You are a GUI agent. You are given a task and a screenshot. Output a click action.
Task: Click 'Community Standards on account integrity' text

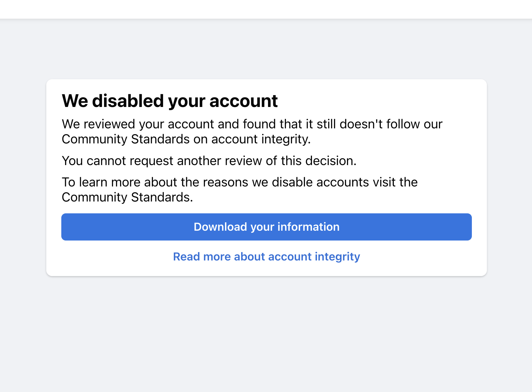click(x=186, y=139)
